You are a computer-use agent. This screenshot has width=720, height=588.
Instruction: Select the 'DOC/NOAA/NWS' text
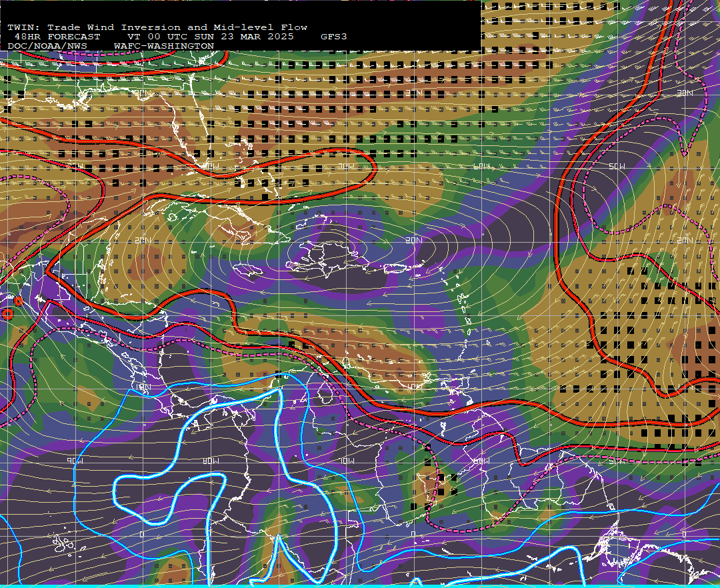point(47,47)
